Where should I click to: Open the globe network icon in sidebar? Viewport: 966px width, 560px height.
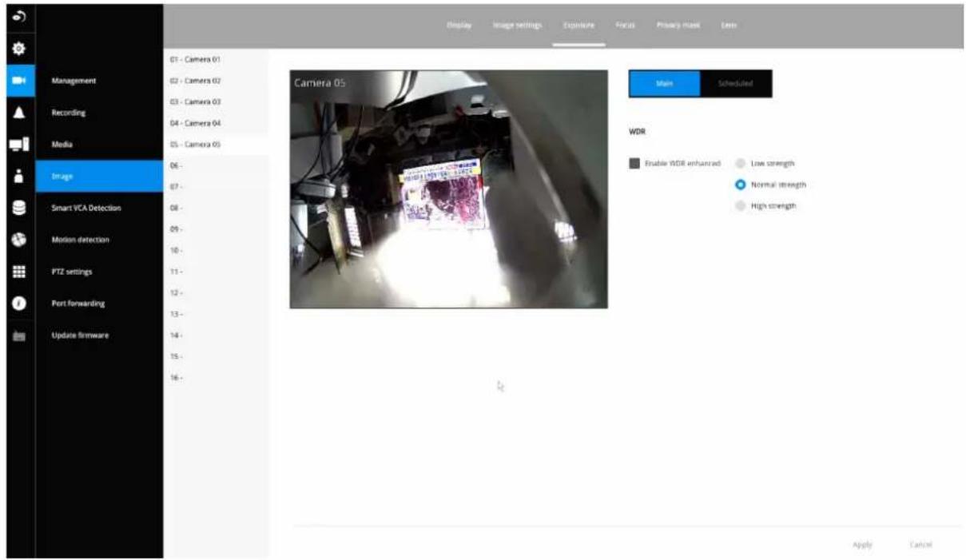point(20,240)
